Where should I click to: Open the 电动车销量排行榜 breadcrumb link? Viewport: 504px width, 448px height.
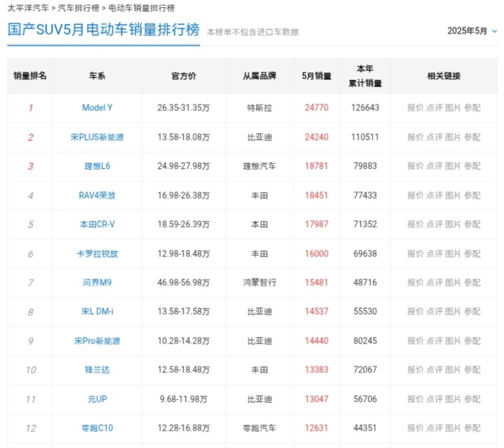(142, 8)
